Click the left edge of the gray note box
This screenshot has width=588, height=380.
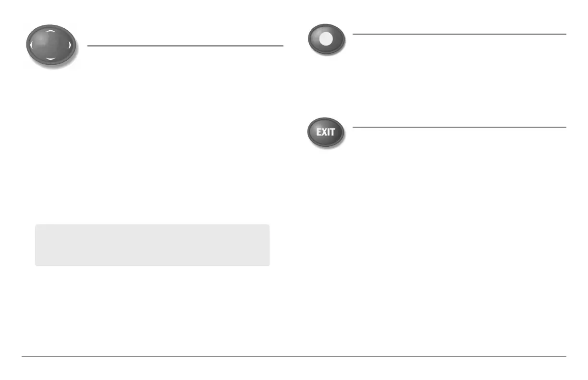[36, 245]
